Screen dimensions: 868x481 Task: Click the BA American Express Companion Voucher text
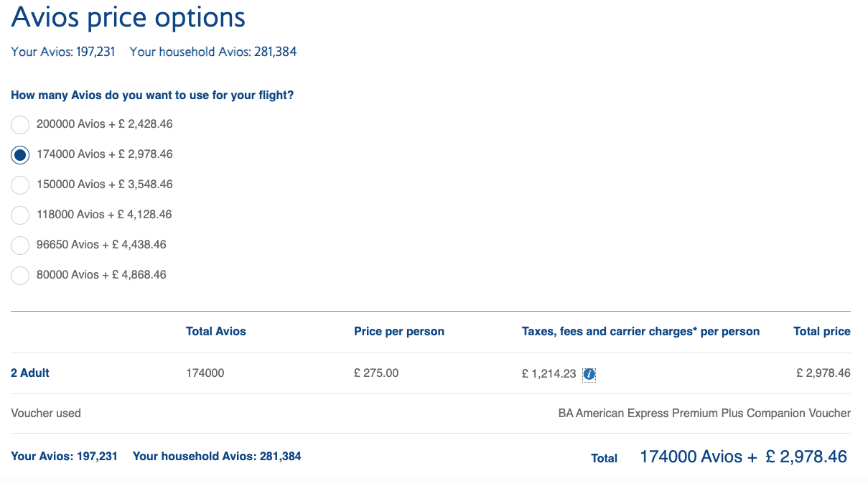tap(704, 414)
